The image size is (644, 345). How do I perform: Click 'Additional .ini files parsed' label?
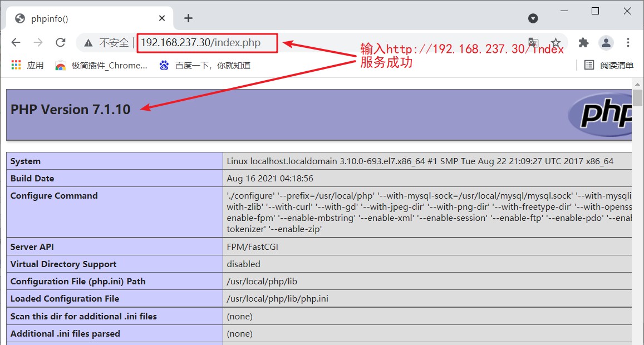pyautogui.click(x=65, y=333)
